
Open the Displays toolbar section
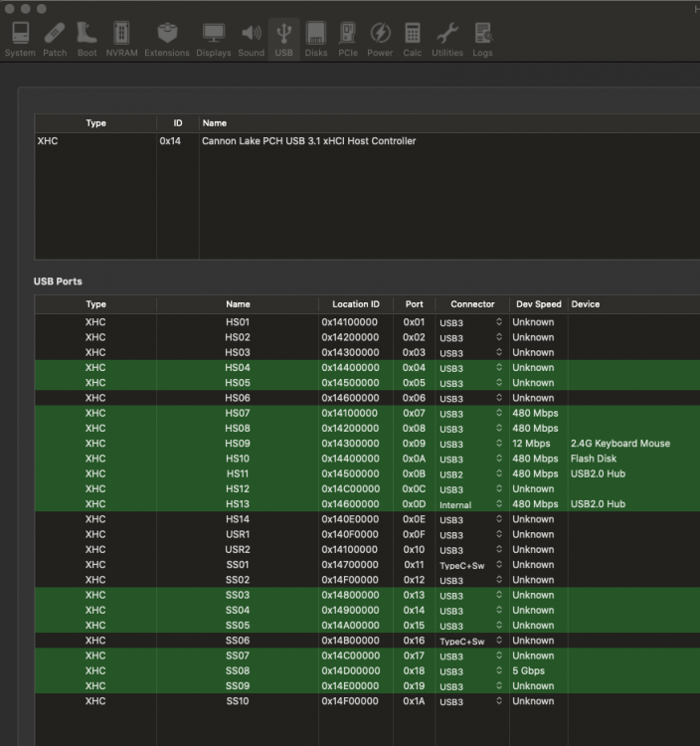click(x=214, y=40)
